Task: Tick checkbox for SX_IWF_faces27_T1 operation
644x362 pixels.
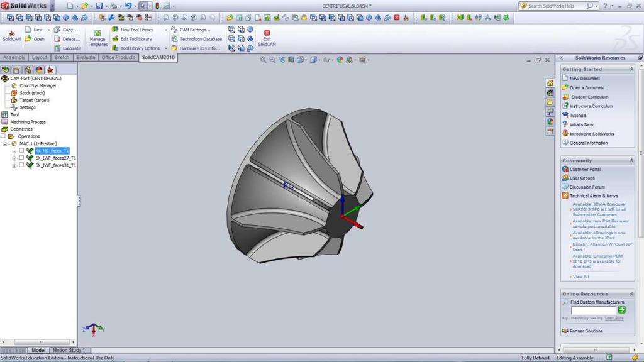Action: [x=21, y=158]
